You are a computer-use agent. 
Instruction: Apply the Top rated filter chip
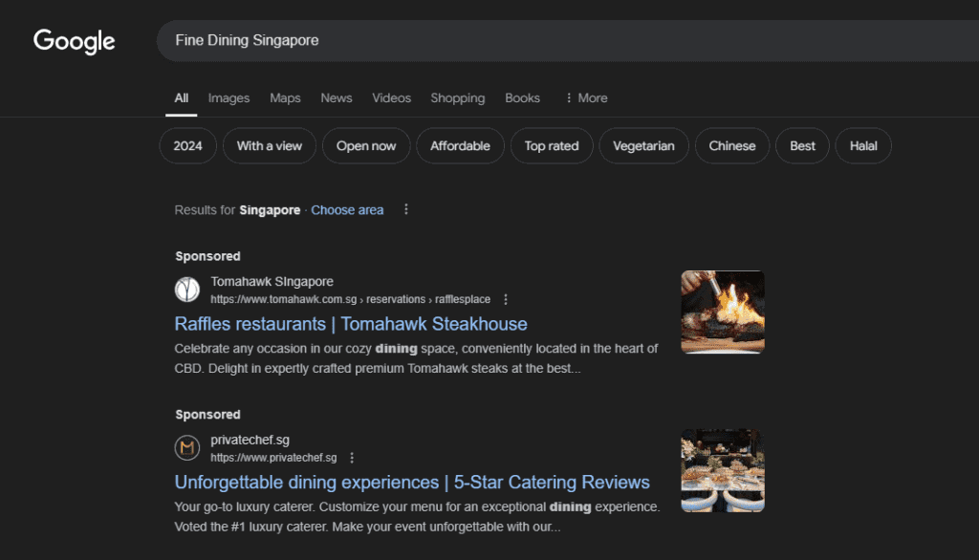pos(552,145)
